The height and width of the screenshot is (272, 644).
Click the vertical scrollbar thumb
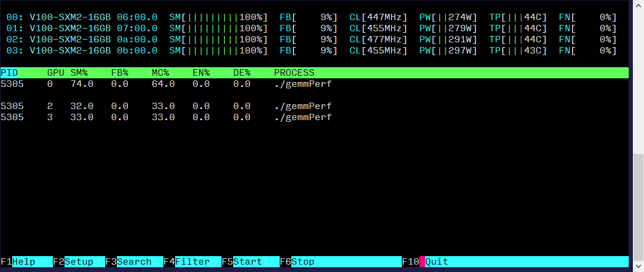click(x=638, y=207)
